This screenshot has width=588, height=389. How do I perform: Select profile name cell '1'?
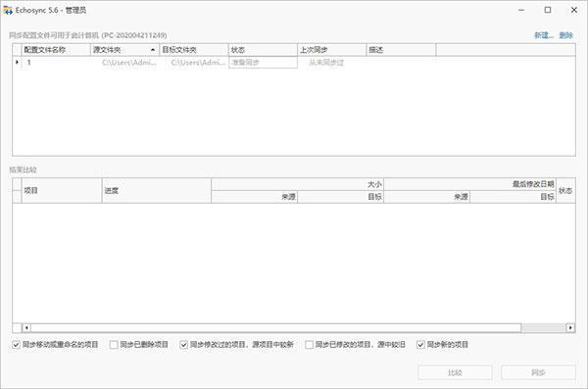pos(56,63)
